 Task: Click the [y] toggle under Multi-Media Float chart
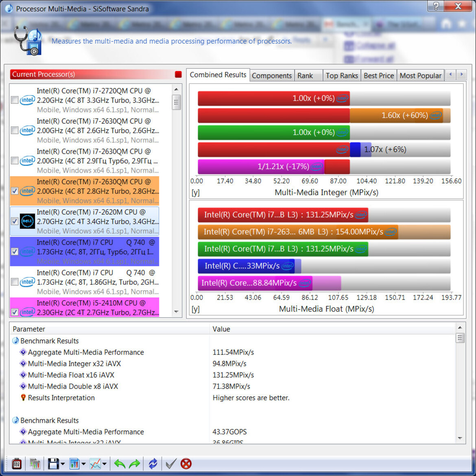(196, 309)
